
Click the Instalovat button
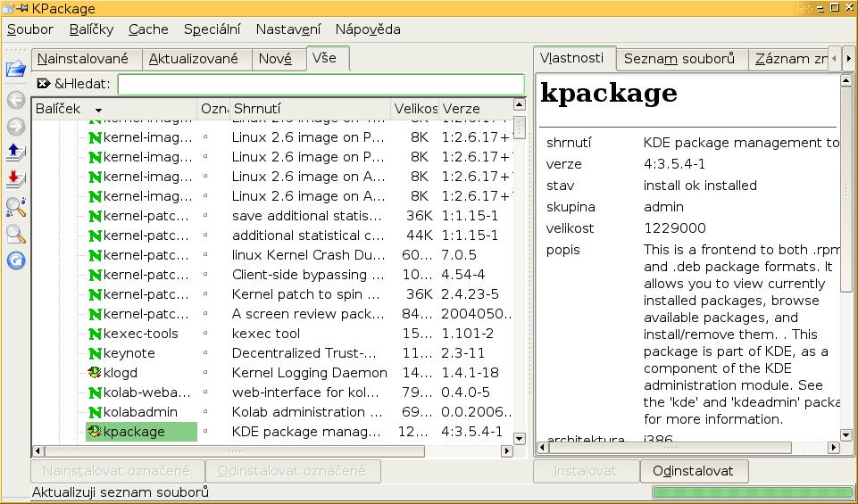pos(586,471)
